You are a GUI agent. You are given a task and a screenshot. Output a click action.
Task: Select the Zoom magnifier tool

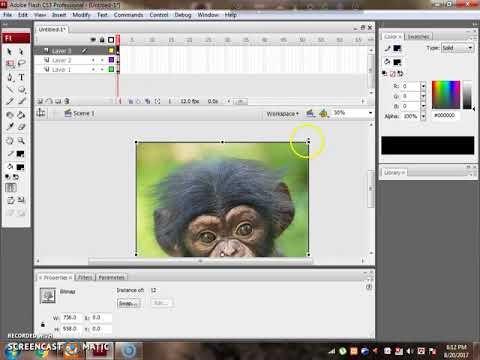click(21, 140)
